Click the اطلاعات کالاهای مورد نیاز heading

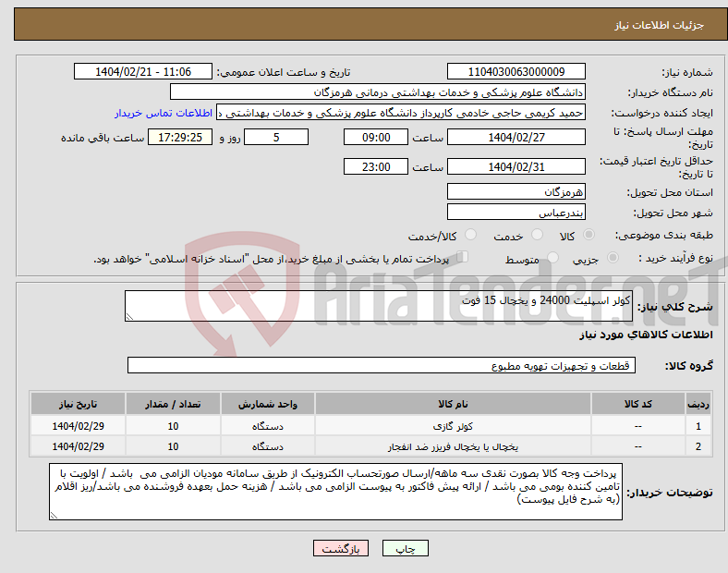click(646, 335)
